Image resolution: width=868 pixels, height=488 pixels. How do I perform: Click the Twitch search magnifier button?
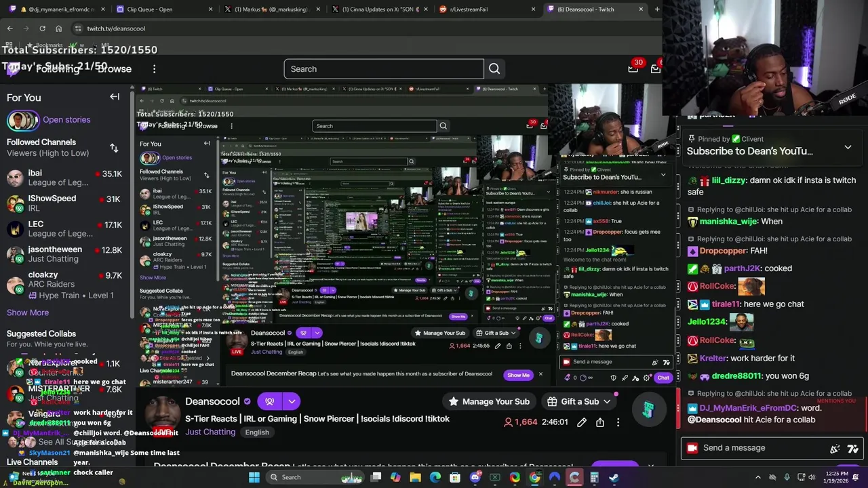point(494,68)
